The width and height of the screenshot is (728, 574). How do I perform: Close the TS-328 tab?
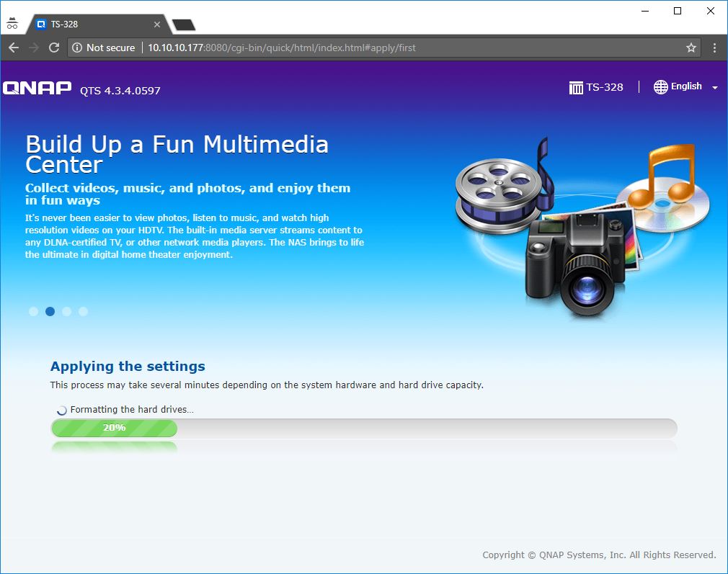[157, 24]
